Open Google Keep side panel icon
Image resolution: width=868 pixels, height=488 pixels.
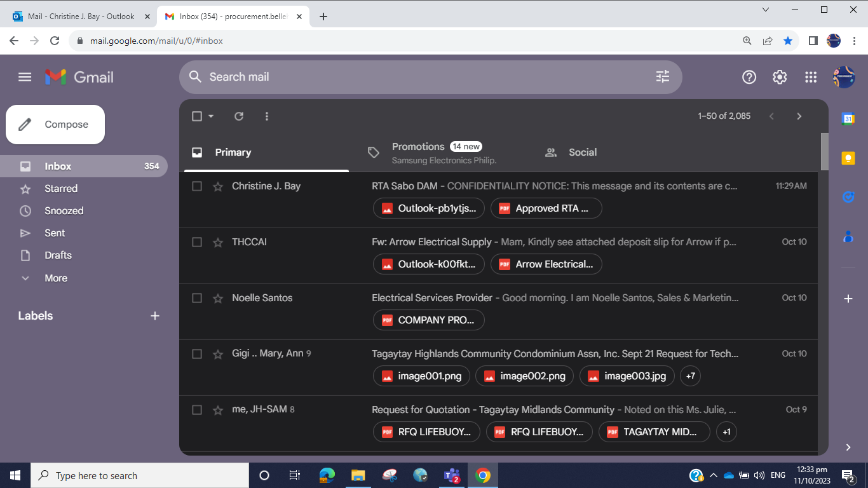point(848,158)
